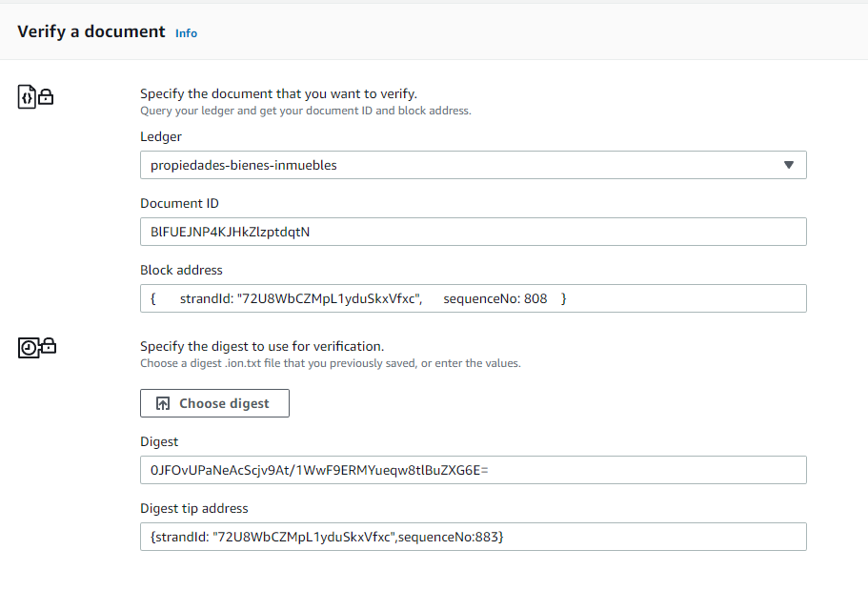Click the upload icon in Choose digest

(163, 403)
